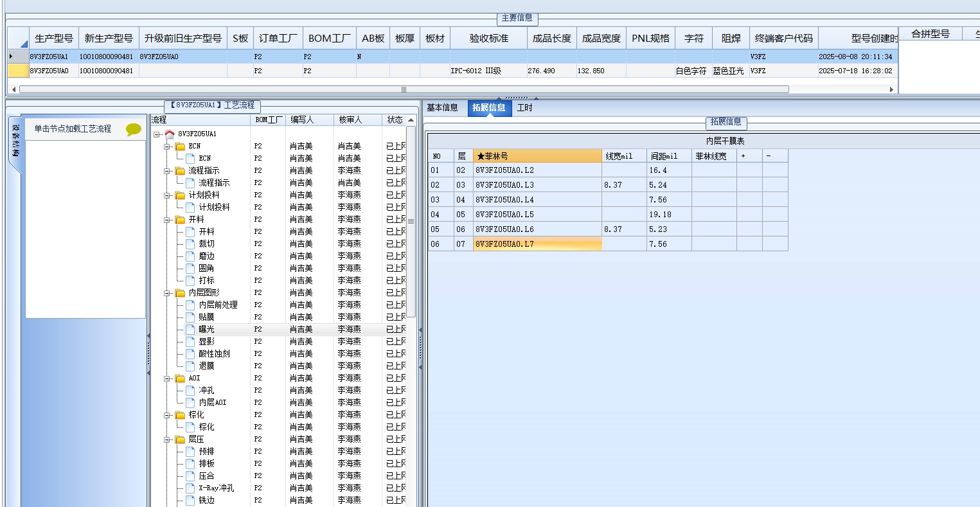Collapse the root node 8V3FZ05UA1
This screenshot has height=507, width=980.
[x=157, y=134]
